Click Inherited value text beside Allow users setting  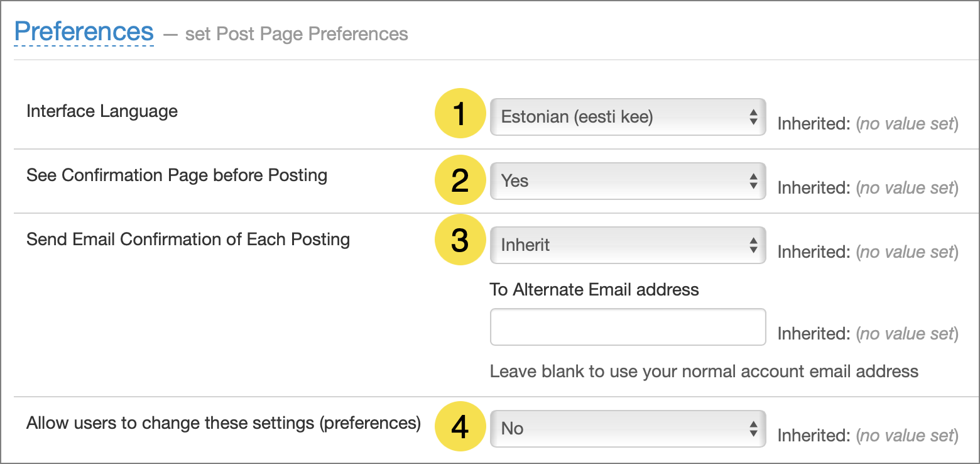pyautogui.click(x=868, y=436)
